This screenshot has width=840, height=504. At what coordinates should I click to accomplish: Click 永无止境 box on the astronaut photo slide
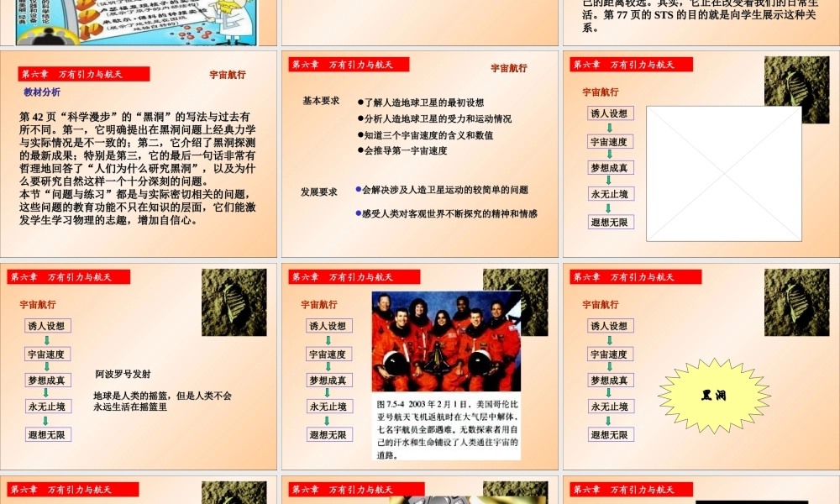329,407
